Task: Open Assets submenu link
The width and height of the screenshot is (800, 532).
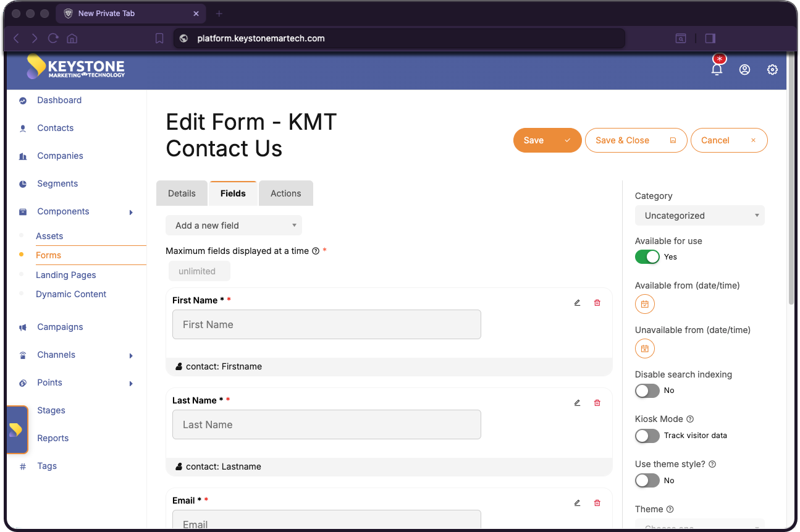Action: pos(49,236)
